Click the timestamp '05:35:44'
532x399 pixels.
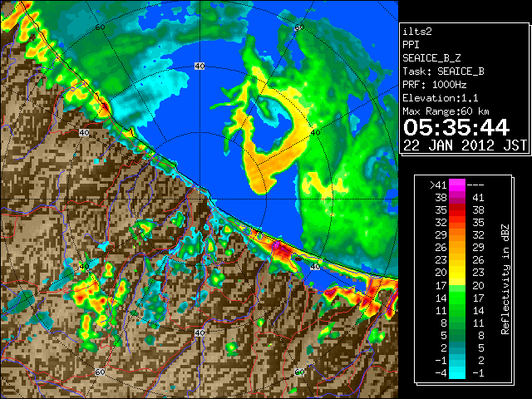point(456,127)
